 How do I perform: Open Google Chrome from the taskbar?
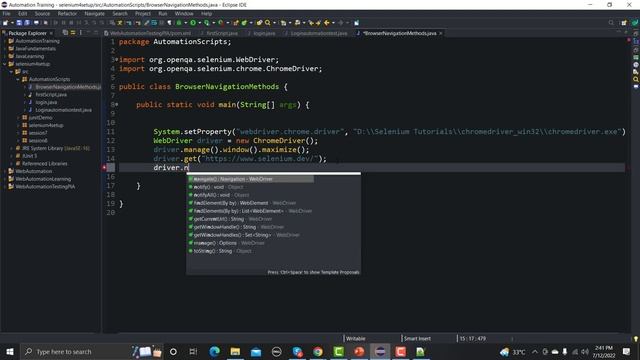click(x=318, y=351)
